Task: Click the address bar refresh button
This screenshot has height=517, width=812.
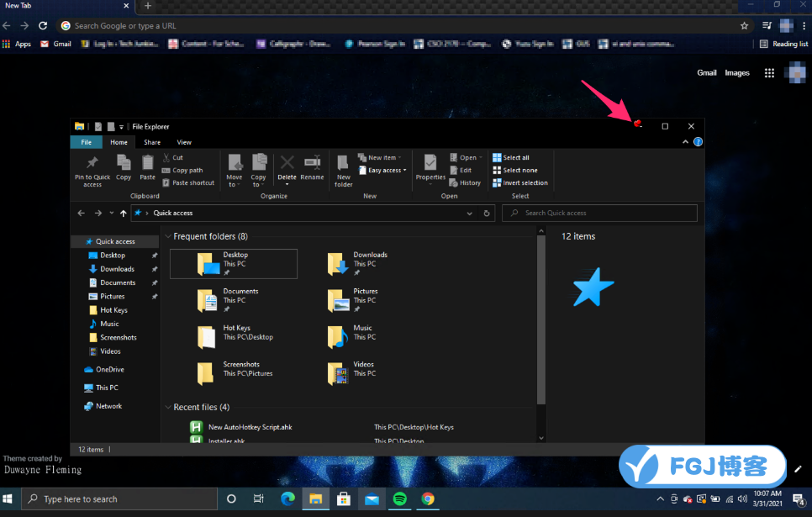Action: click(x=486, y=213)
